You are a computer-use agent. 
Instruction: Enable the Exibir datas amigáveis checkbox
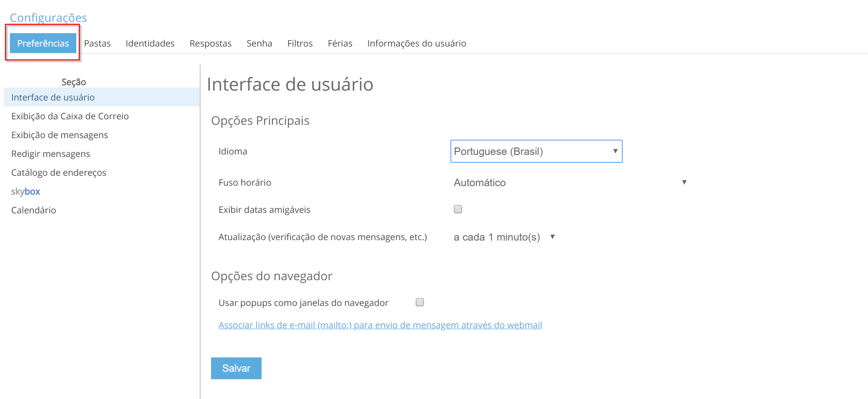pyautogui.click(x=458, y=209)
